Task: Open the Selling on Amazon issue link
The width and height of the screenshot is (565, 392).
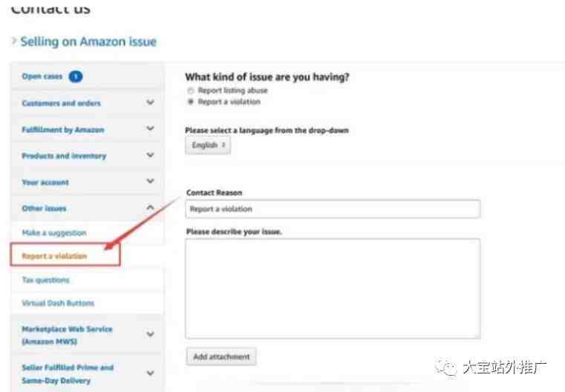Action: tap(88, 42)
